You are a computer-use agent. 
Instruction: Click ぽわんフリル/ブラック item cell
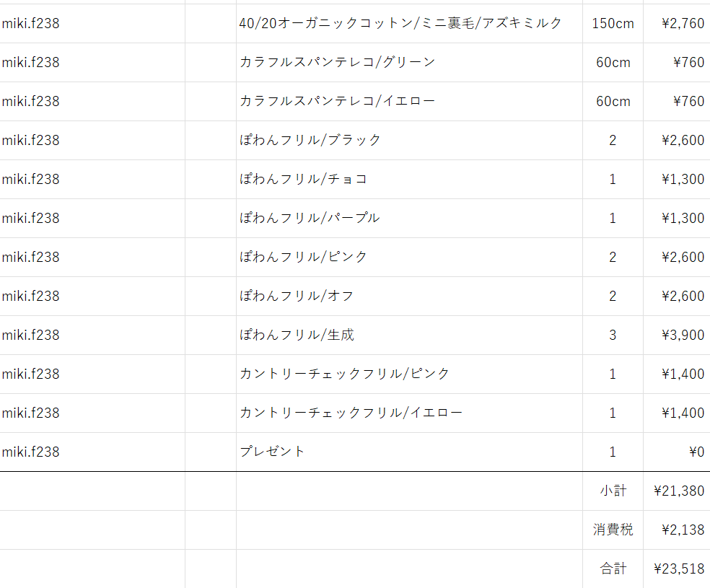(x=409, y=140)
